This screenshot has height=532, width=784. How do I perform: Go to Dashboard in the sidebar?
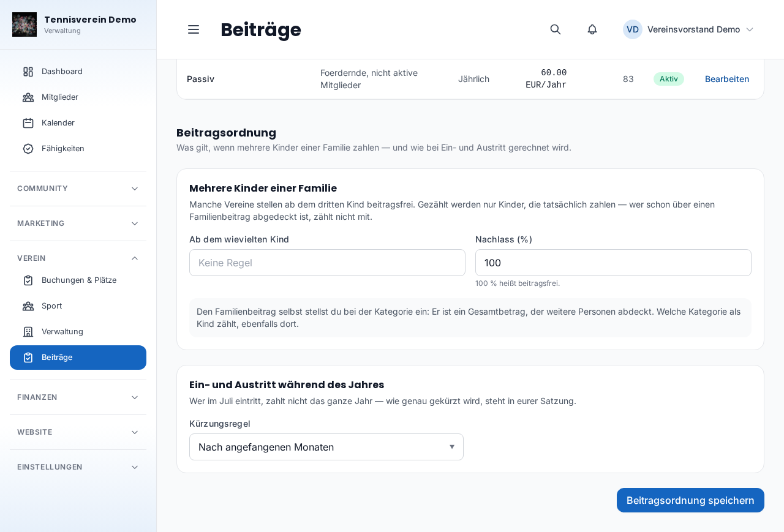[x=78, y=72]
